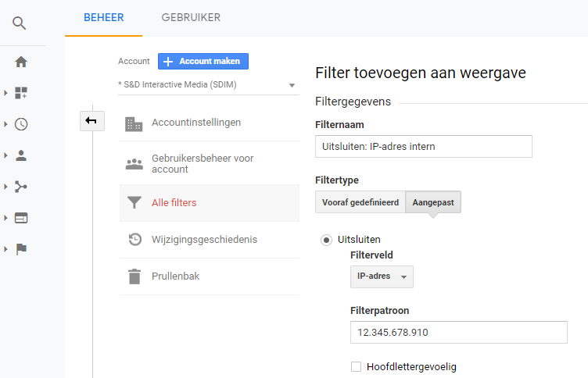Open Accountinstellingen link

pos(196,123)
